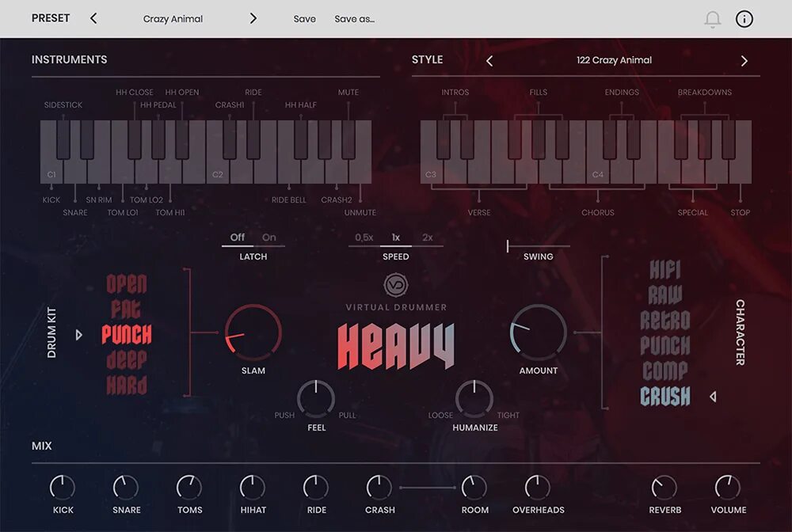The height and width of the screenshot is (532, 792).
Task: Click the Virtual Drummer logo emblem
Action: pyautogui.click(x=396, y=285)
